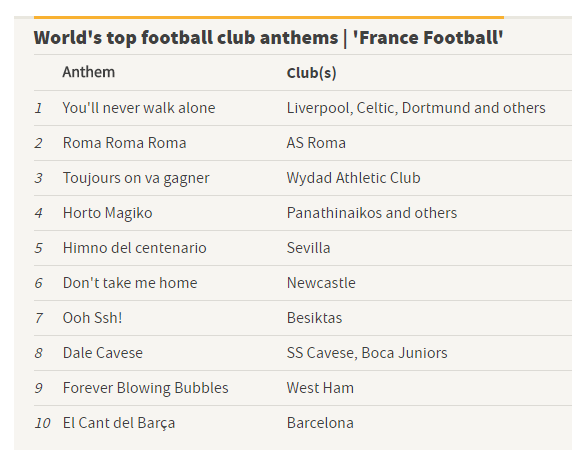Select the 'Dale Cavese' anthem text
Screen dimensions: 572x453
pyautogui.click(x=103, y=353)
